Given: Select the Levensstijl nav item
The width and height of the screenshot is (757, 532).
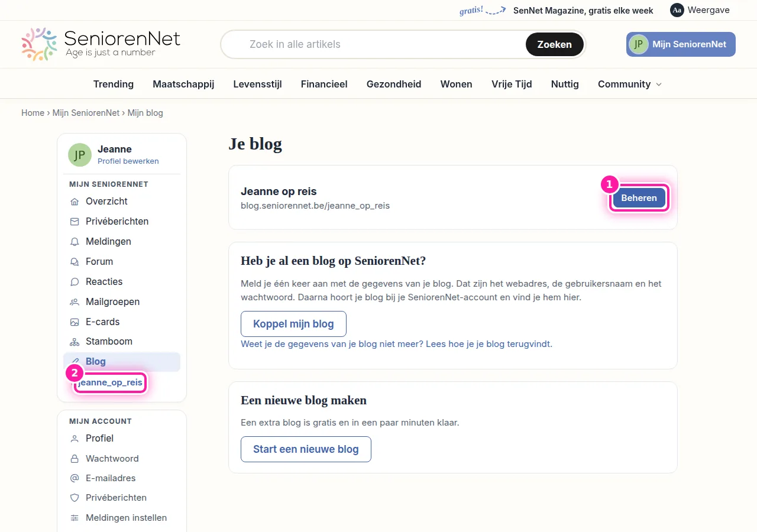Looking at the screenshot, I should click(x=257, y=84).
